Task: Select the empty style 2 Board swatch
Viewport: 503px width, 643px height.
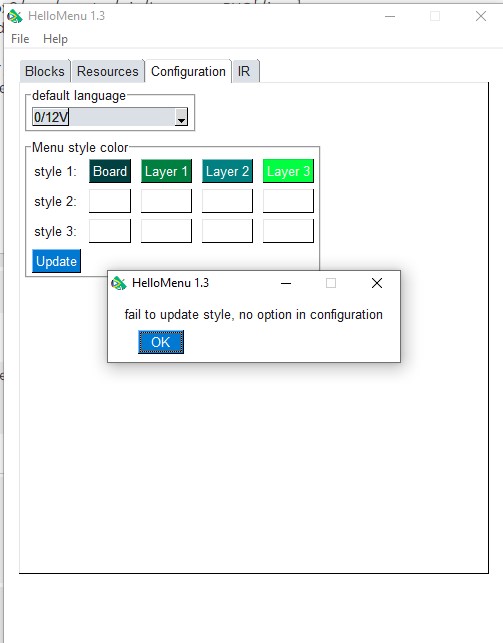Action: pos(110,201)
